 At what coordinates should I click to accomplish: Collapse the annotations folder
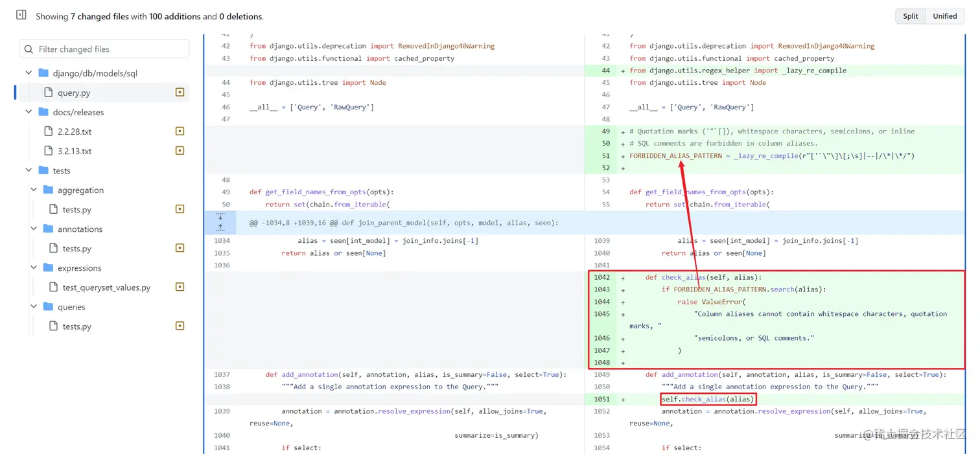(34, 229)
